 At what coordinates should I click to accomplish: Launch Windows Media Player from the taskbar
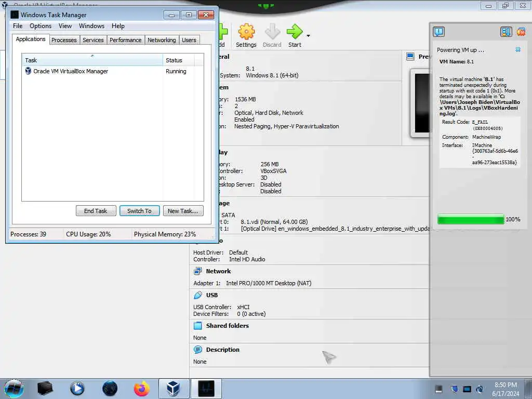[x=77, y=389]
